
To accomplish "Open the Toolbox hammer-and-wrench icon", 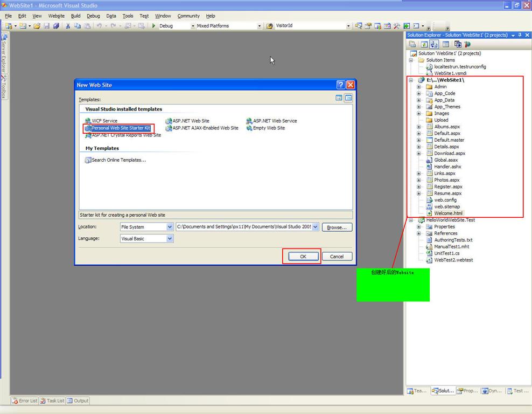I will coord(397,26).
